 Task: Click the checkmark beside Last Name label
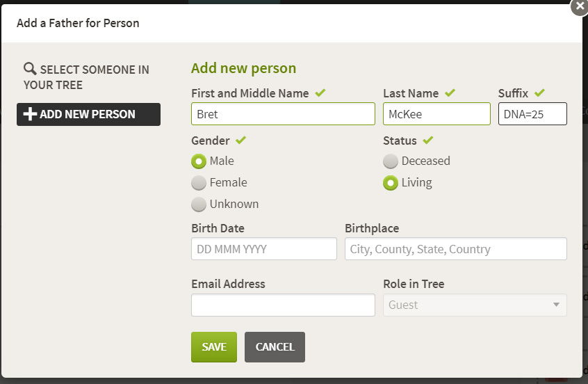coord(450,93)
